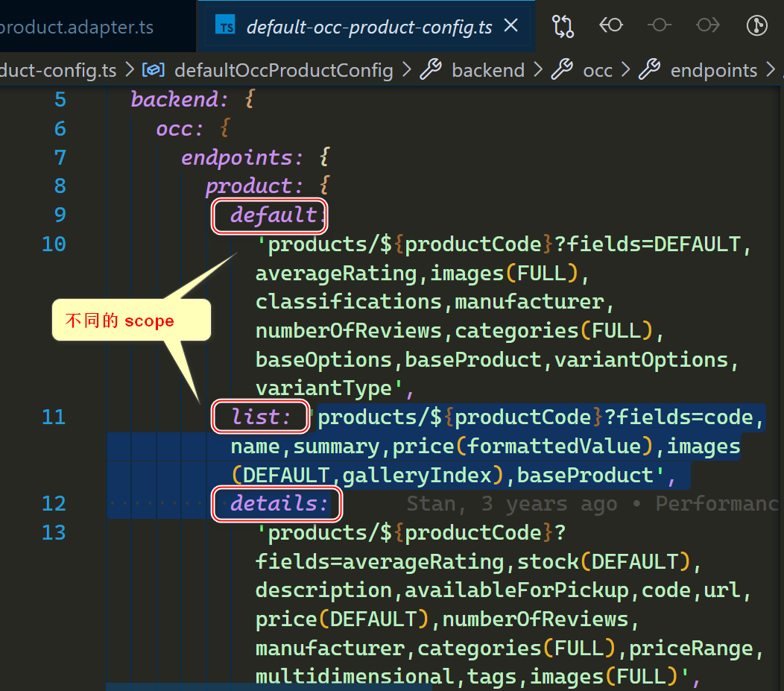The width and height of the screenshot is (784, 691).
Task: Click 'baseOptions,baseProduct,variantOptions,' text
Action: pos(498,360)
